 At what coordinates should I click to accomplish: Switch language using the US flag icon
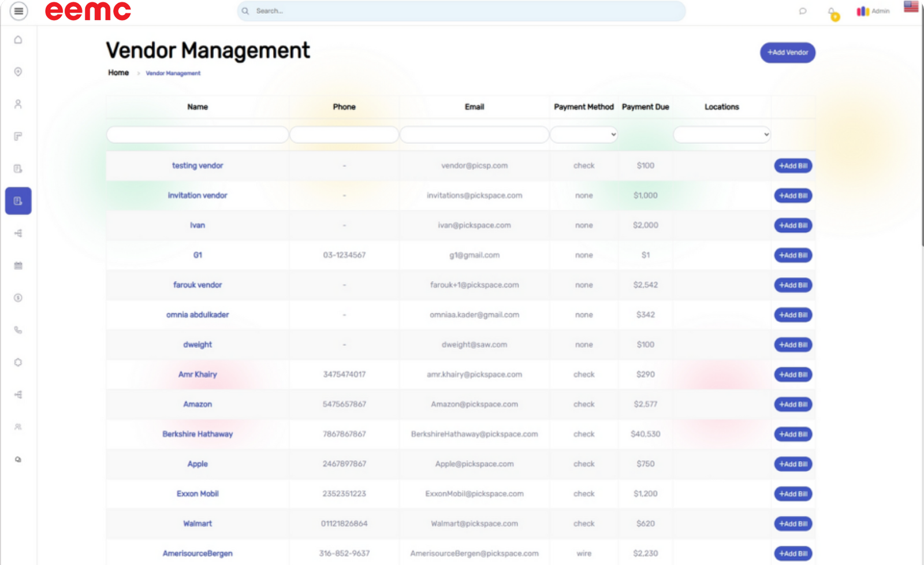click(911, 7)
